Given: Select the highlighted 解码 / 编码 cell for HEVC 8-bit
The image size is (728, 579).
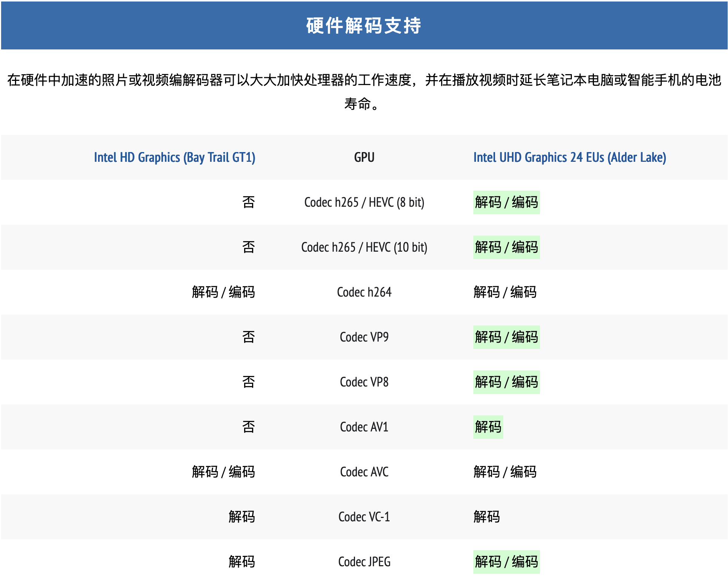Looking at the screenshot, I should pyautogui.click(x=506, y=202).
